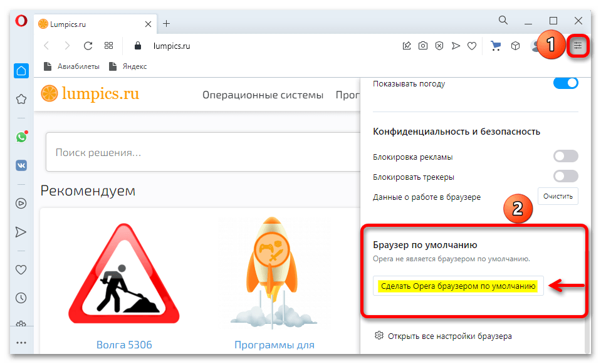
Task: Open My Flow arrow in the sidebar
Action: pos(21,232)
